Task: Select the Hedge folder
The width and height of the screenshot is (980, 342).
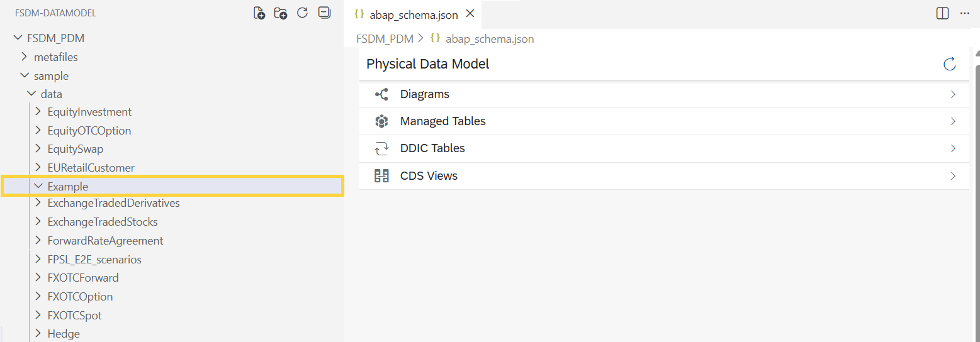Action: coord(64,334)
